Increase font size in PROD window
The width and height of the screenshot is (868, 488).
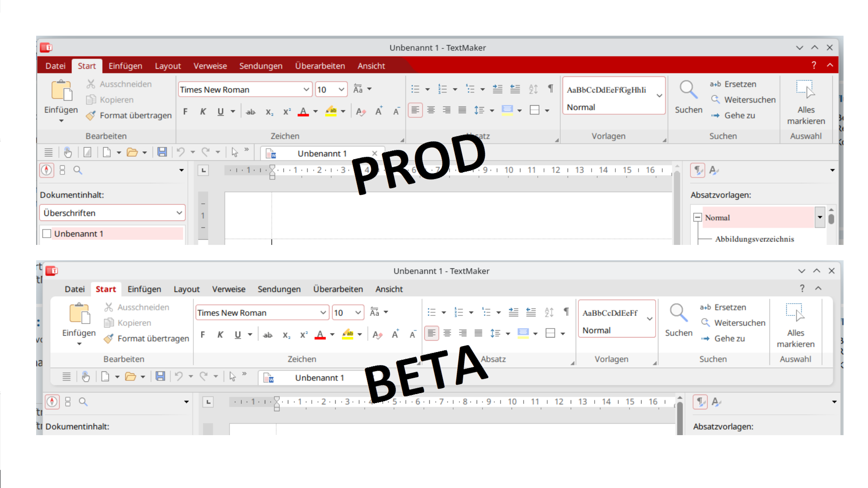click(x=379, y=111)
